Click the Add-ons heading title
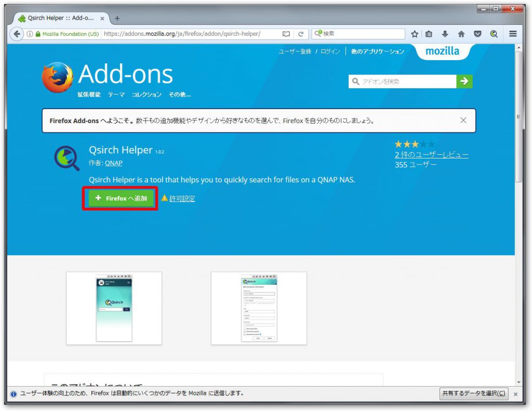The image size is (532, 411). pos(126,74)
